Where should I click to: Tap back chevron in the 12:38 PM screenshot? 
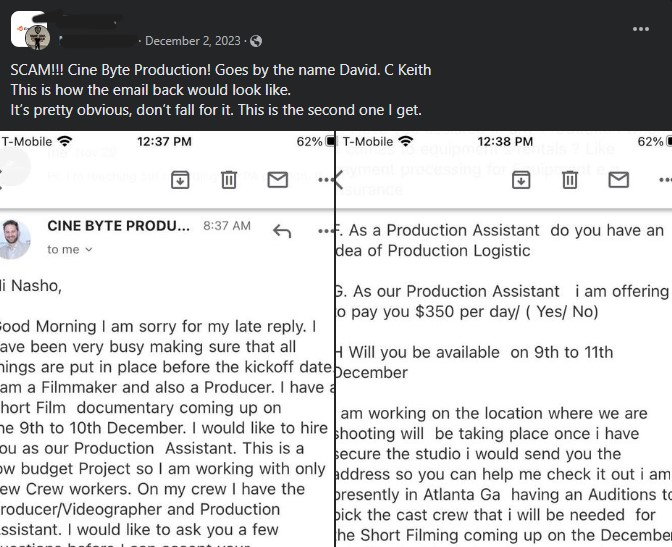point(338,179)
